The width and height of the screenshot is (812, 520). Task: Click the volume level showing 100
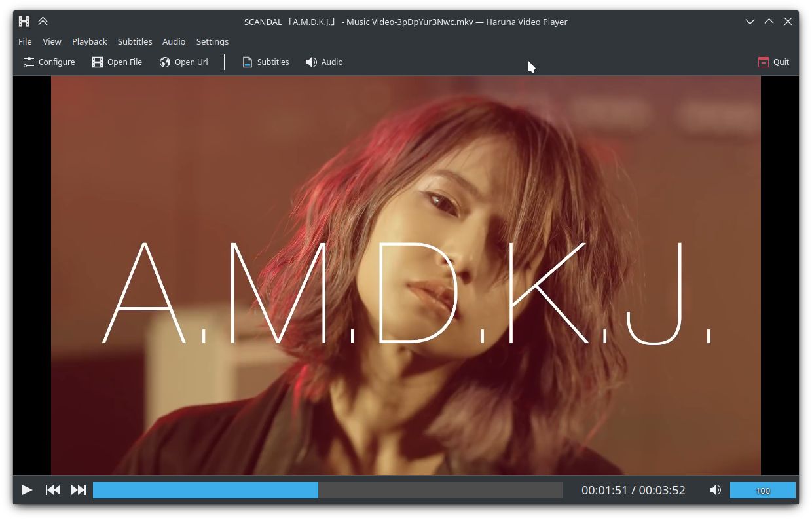[x=762, y=489]
